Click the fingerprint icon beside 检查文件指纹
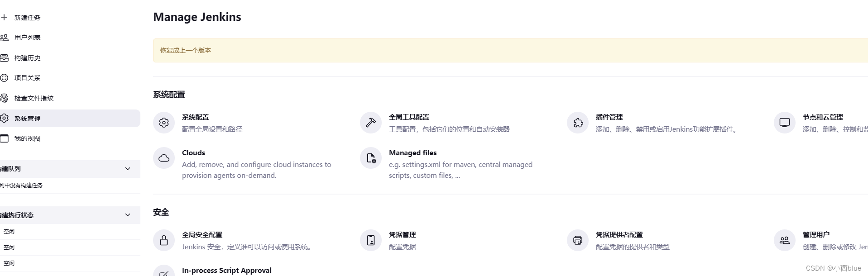 (4, 98)
